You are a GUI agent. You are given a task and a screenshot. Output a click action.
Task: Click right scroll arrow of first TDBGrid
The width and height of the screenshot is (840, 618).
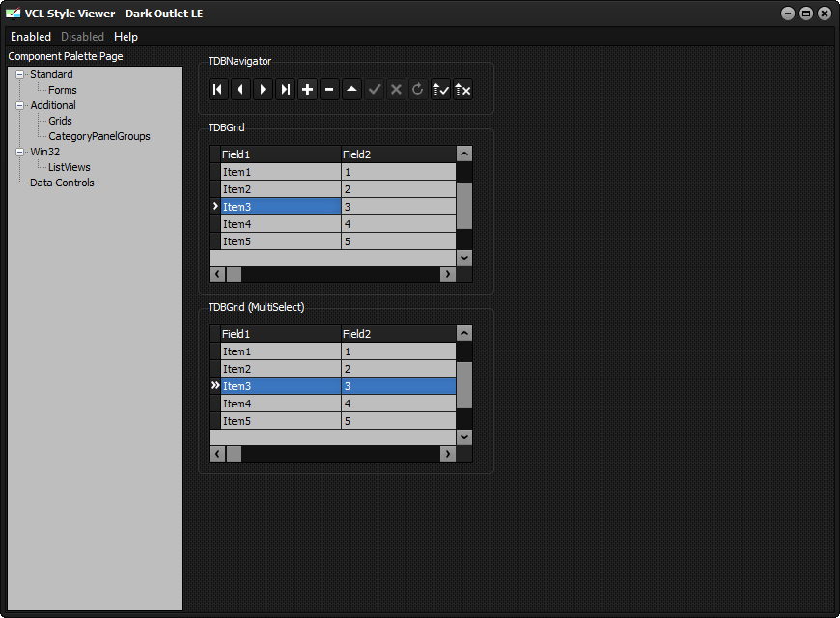[x=448, y=274]
